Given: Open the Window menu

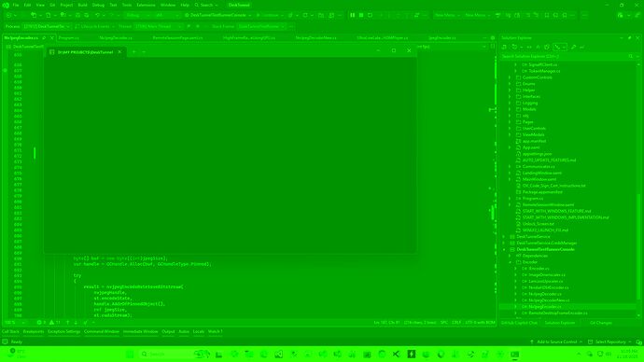Looking at the screenshot, I should [x=168, y=5].
